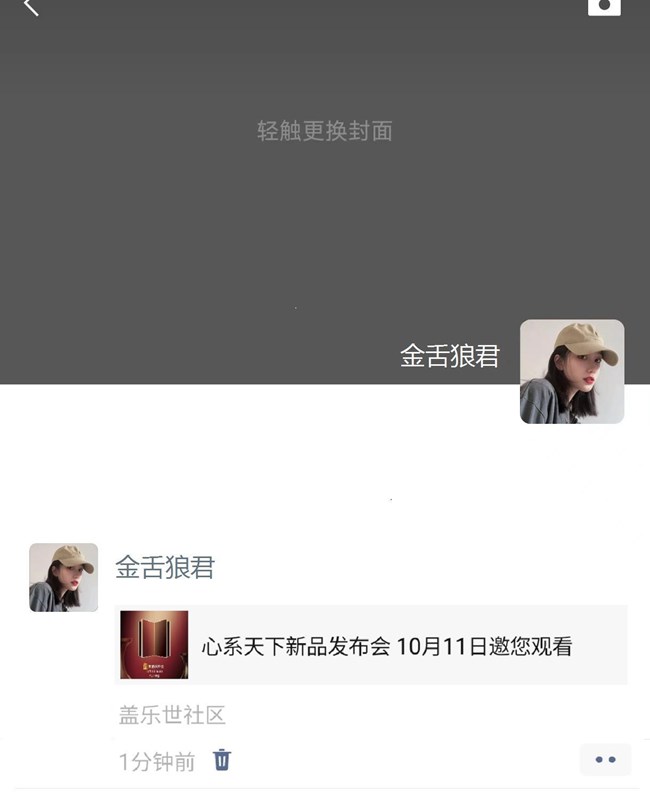Open the 心系天下新品发布会 shared link
650x795 pixels.
pos(371,645)
